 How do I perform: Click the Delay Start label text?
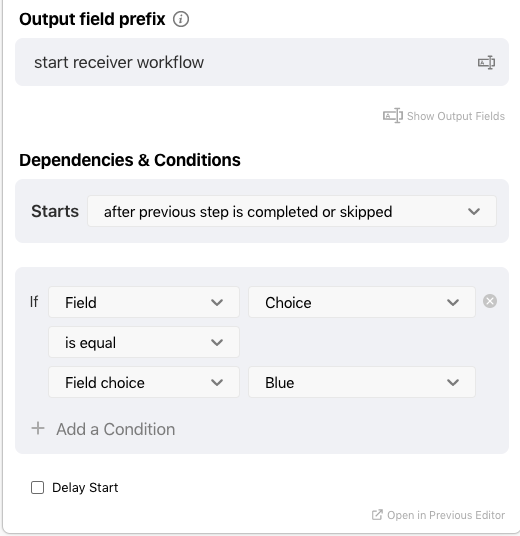pos(85,487)
